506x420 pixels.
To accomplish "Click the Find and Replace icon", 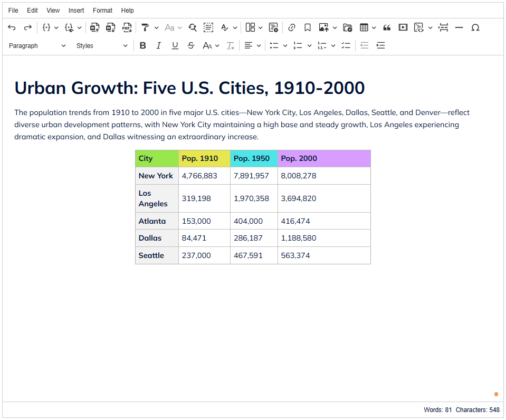I will pyautogui.click(x=193, y=27).
